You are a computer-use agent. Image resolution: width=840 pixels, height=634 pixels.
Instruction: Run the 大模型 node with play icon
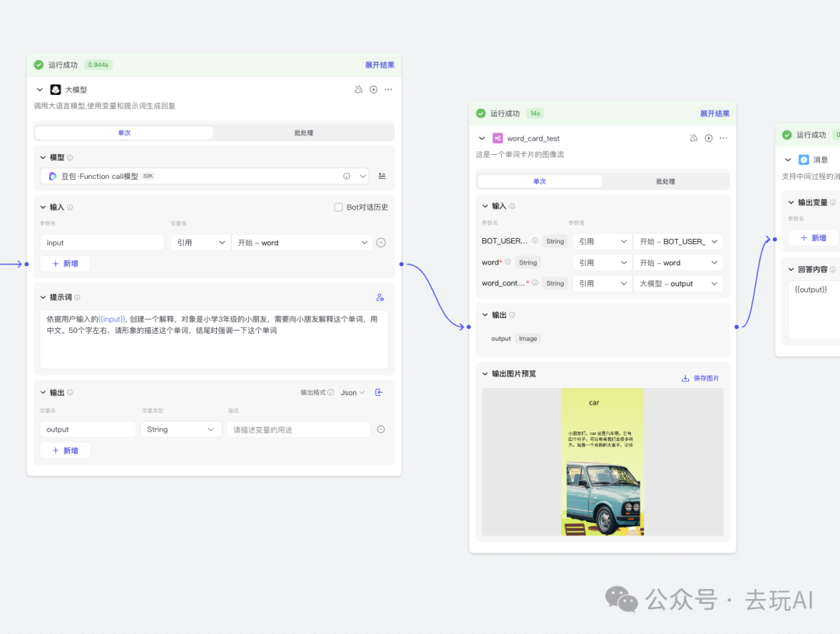pos(373,89)
